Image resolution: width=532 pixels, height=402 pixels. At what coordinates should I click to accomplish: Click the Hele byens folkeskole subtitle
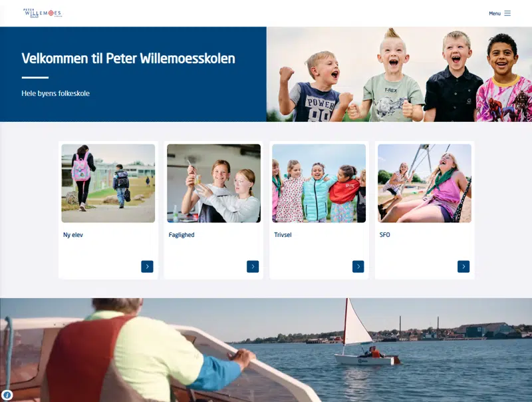(55, 93)
